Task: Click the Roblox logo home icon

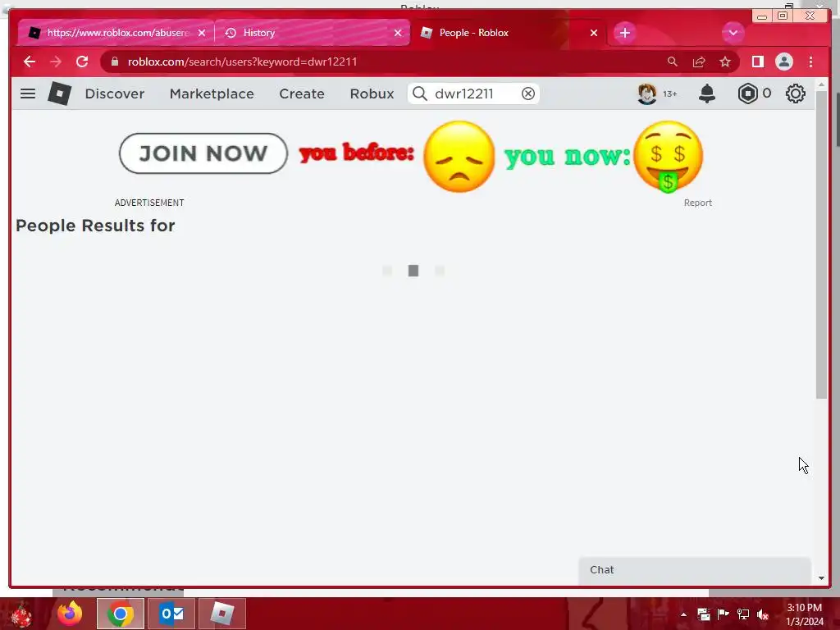Action: click(x=59, y=94)
